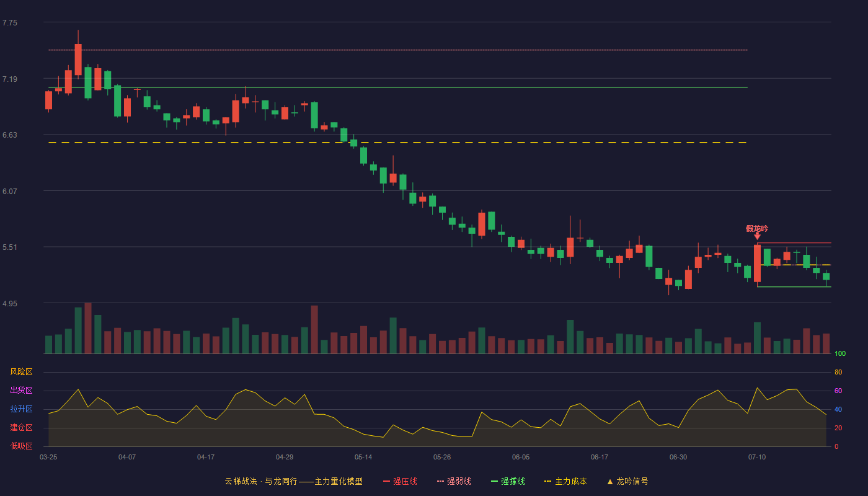Click the 05-14 date label
Viewport: 868px width, 496px height.
(363, 457)
